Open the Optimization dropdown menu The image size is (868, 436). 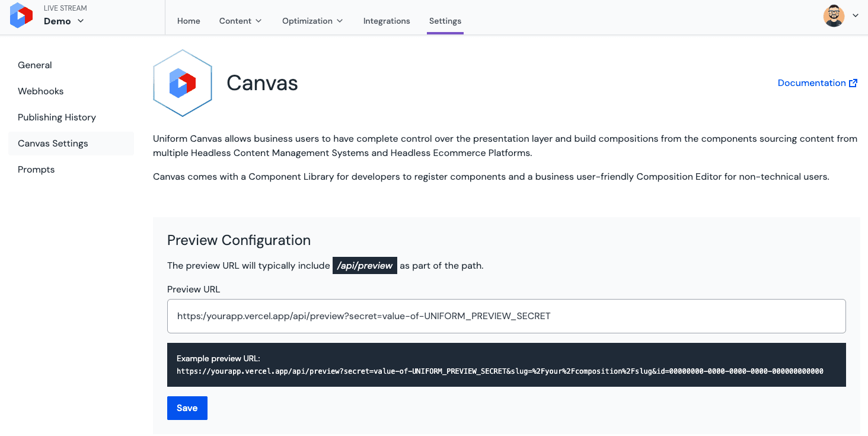pos(312,20)
